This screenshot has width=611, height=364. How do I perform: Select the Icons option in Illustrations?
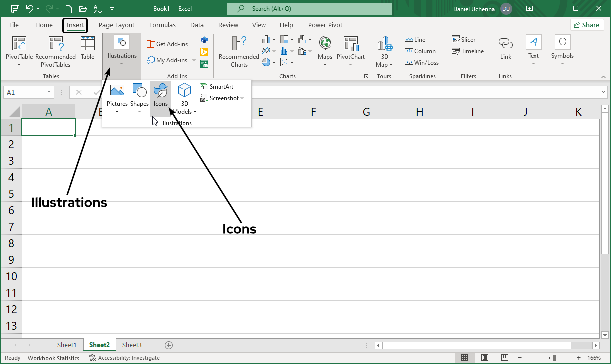click(x=160, y=96)
